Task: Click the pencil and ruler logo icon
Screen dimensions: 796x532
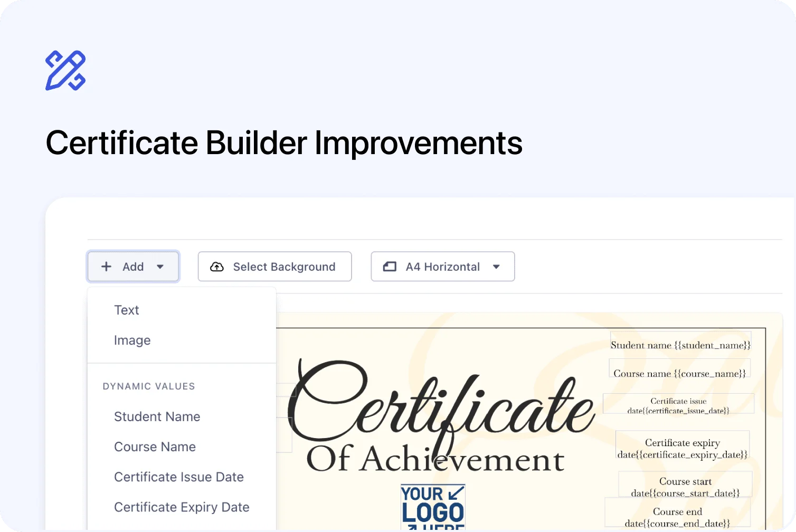Action: pyautogui.click(x=65, y=70)
